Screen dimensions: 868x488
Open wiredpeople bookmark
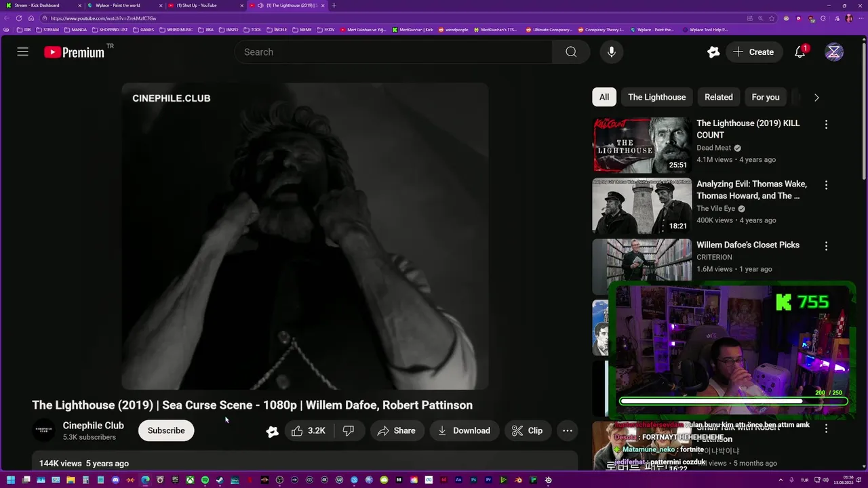pyautogui.click(x=454, y=30)
